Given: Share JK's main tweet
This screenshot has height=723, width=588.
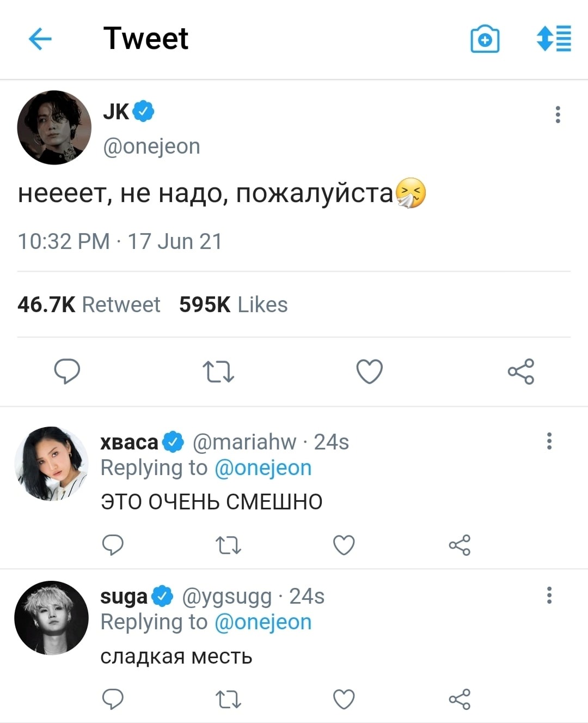Looking at the screenshot, I should point(521,372).
